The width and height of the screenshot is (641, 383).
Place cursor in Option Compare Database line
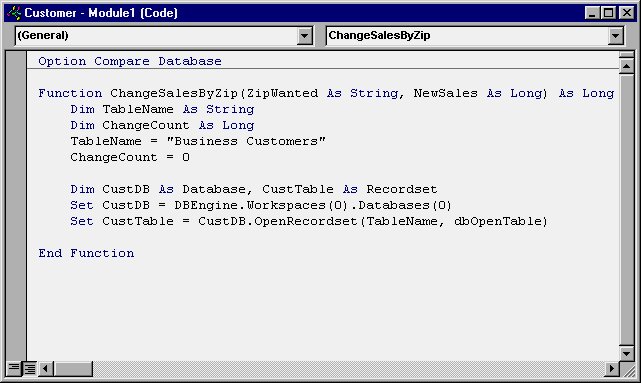point(130,61)
